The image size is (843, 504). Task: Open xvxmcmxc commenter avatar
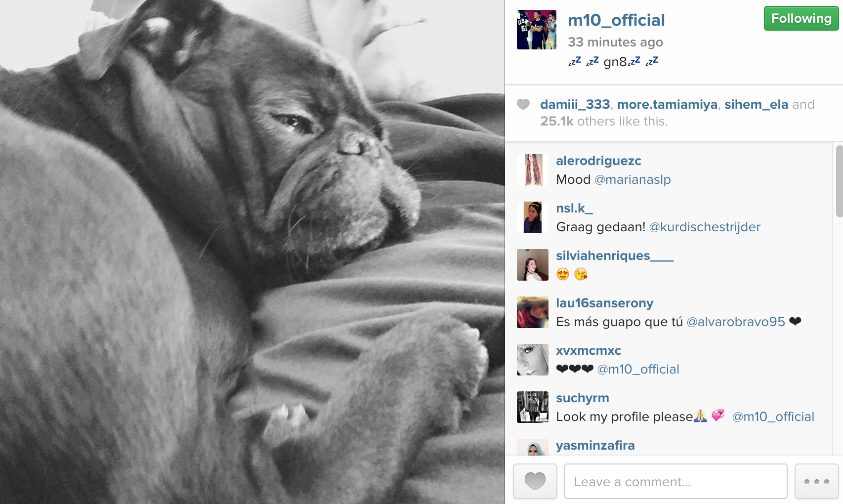pos(533,360)
